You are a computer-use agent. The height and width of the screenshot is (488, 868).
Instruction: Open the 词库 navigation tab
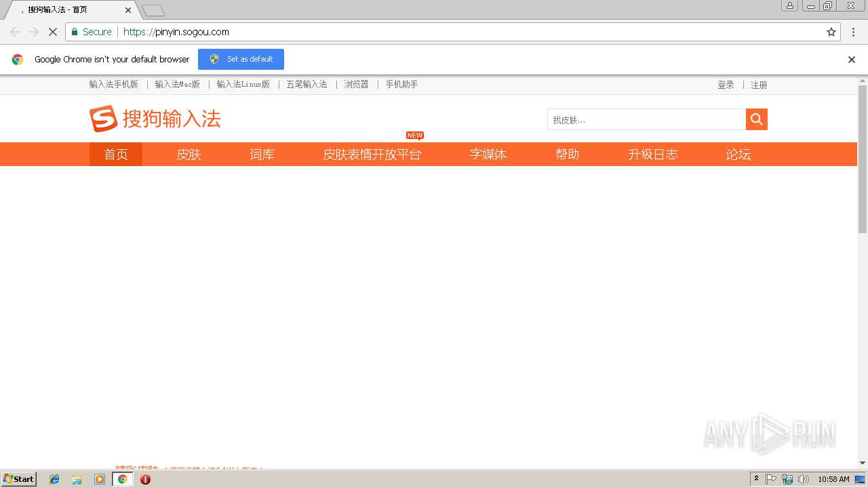click(262, 155)
